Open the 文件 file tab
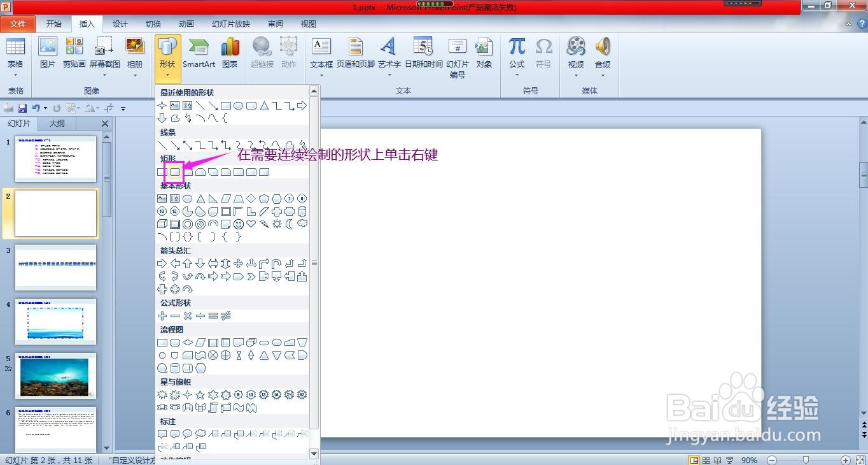868x465 pixels. (x=18, y=24)
